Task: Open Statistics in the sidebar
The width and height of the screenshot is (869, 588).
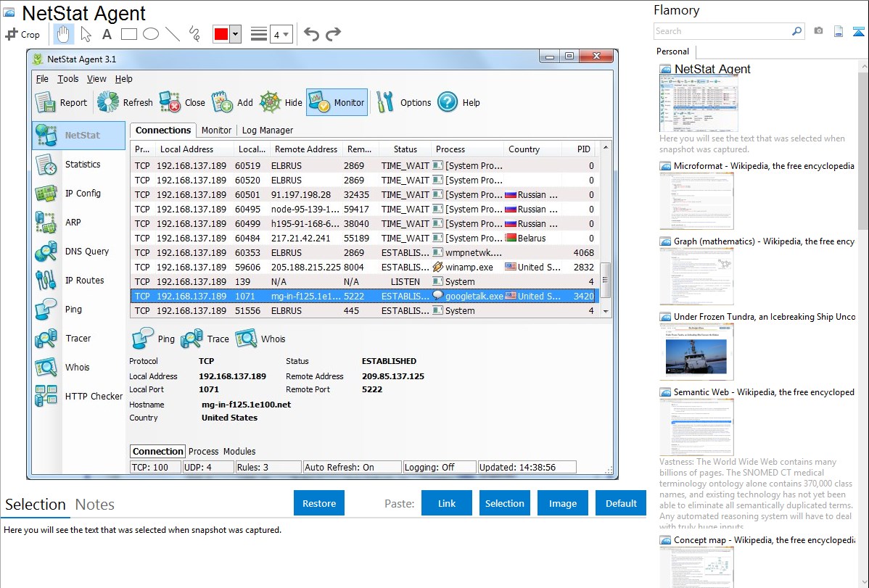Action: [78, 165]
